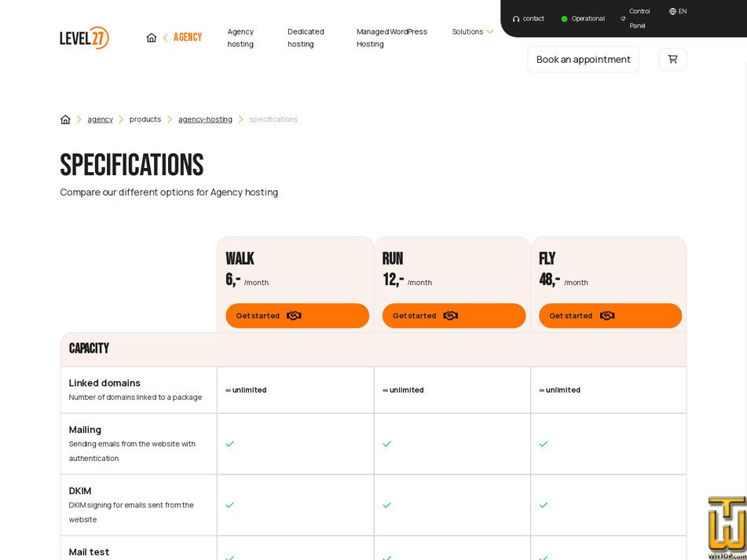Image resolution: width=747 pixels, height=560 pixels.
Task: Click the Linked domains row label
Action: 104,382
